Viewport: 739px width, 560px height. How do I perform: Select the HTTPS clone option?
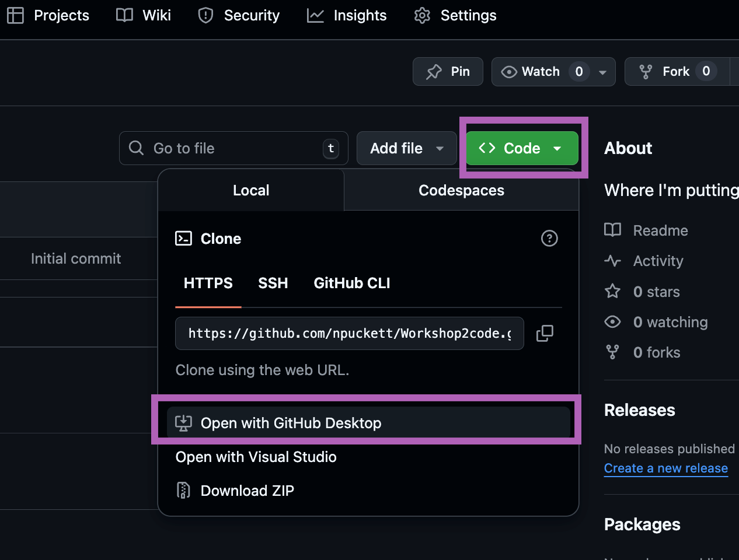[208, 283]
